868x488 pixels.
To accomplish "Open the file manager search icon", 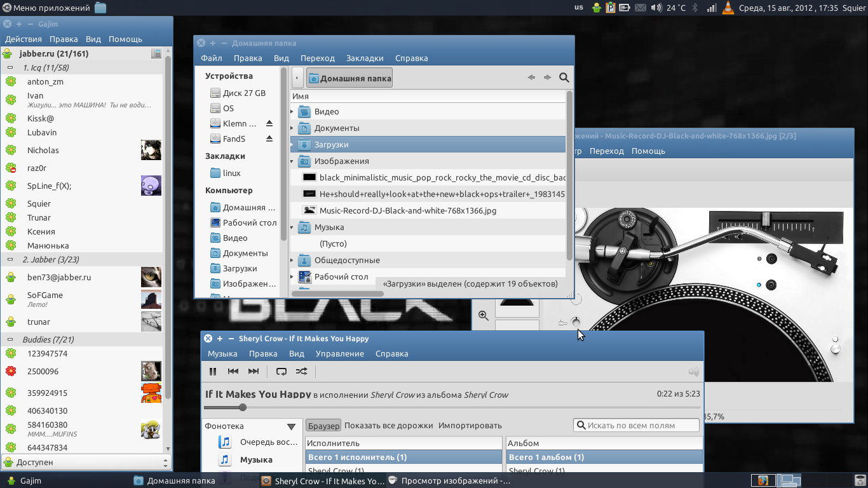I will point(564,78).
